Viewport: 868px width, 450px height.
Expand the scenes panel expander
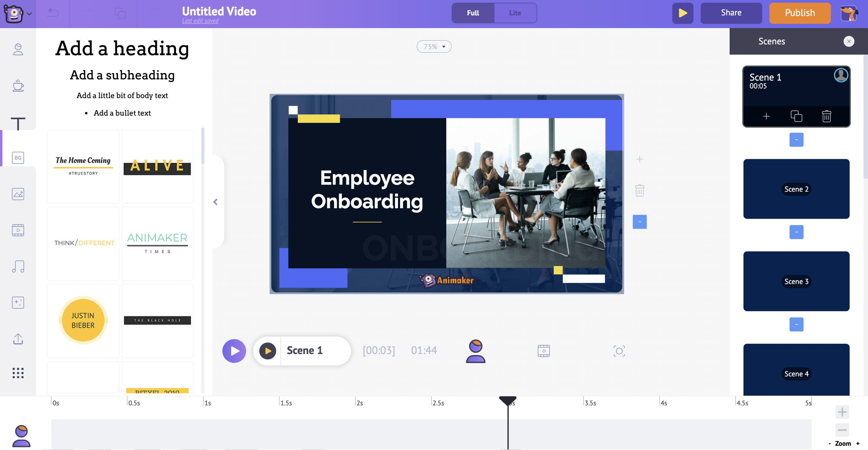coord(640,222)
